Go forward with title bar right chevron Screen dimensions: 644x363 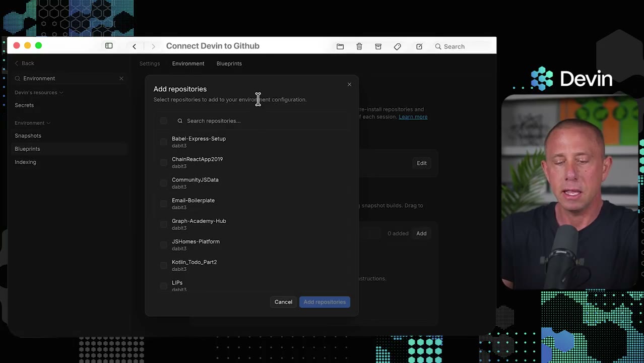(x=153, y=46)
